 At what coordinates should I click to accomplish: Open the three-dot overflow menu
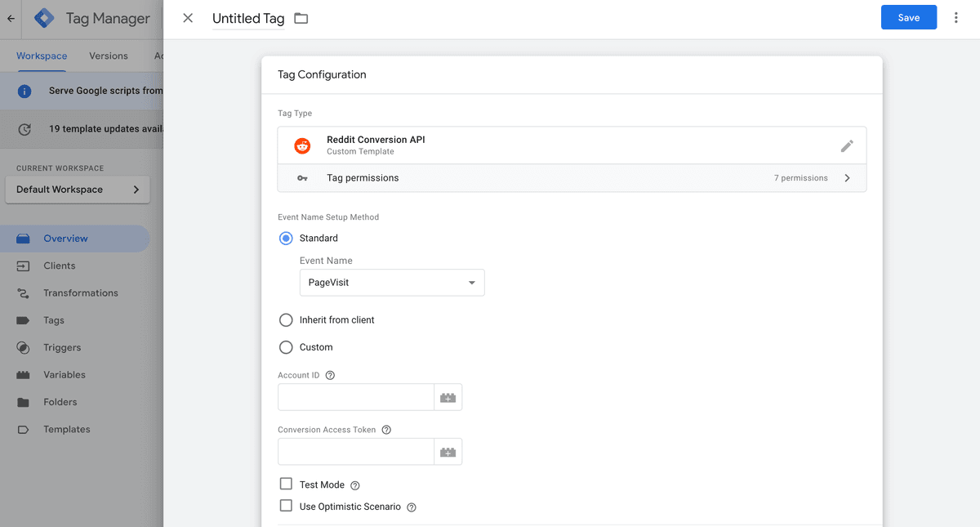click(x=955, y=18)
